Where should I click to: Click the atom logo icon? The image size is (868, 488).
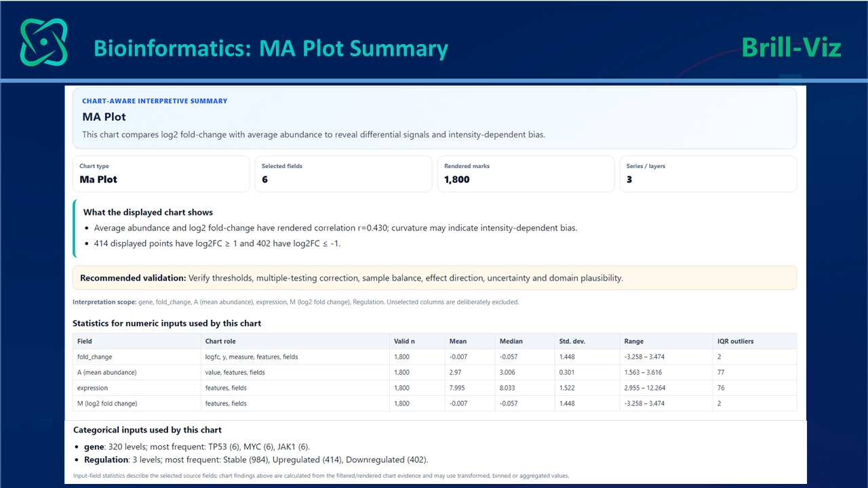(x=44, y=42)
